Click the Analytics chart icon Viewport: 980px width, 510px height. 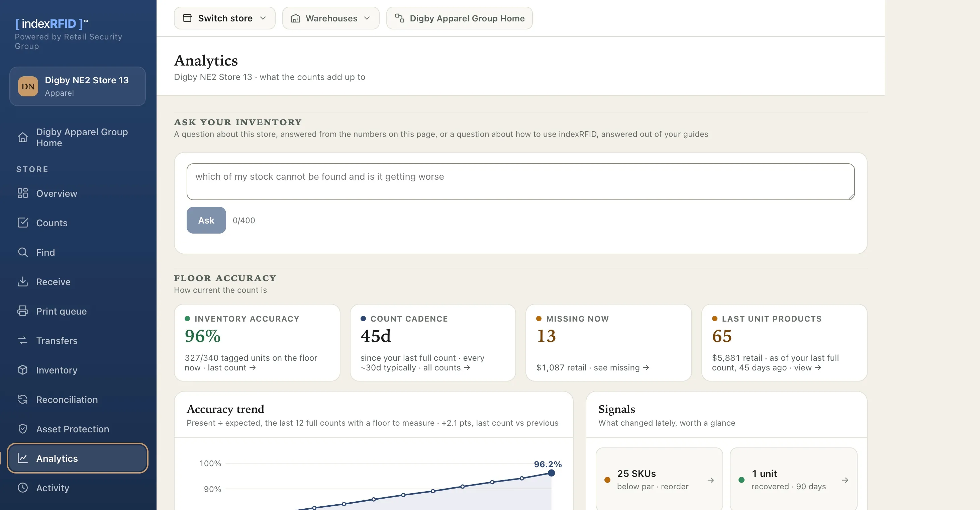point(23,458)
